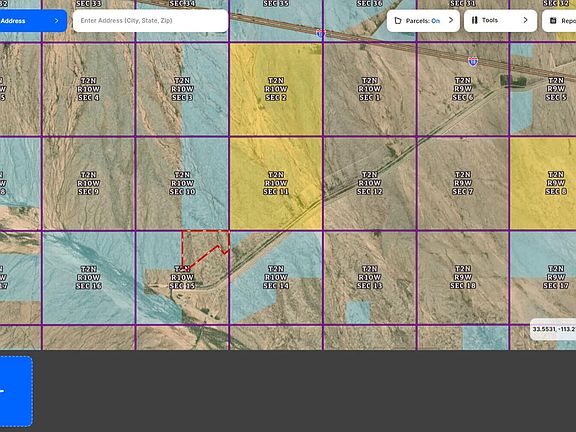This screenshot has height=432, width=576.
Task: Click the yellow parcel labeled T2N R10W SEC 11
Action: [x=276, y=183]
